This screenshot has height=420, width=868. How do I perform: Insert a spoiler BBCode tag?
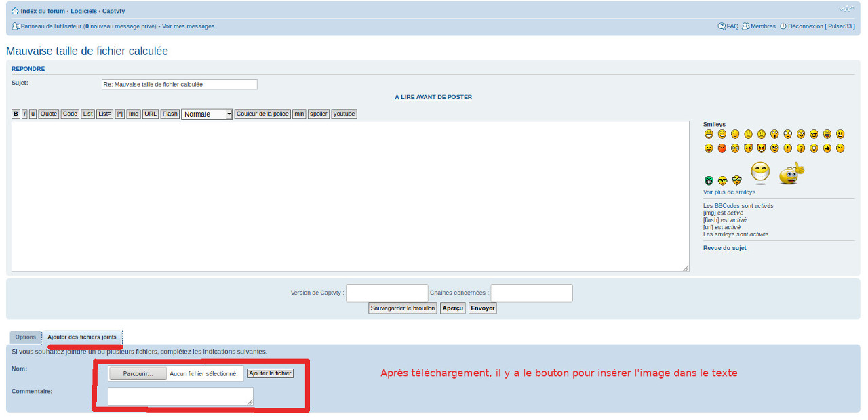pos(319,114)
